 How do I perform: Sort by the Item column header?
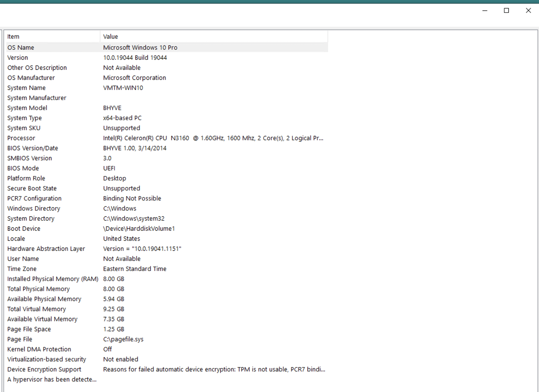(53, 37)
